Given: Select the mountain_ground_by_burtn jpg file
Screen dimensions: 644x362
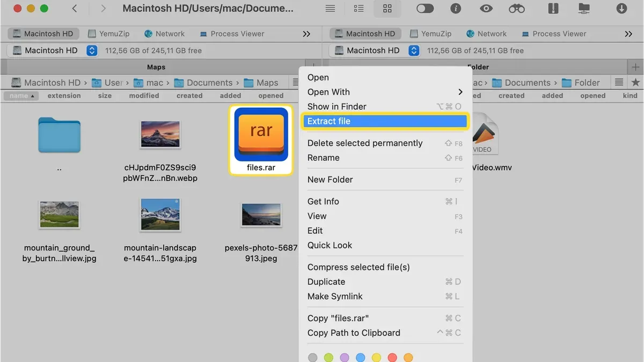Looking at the screenshot, I should click(59, 215).
